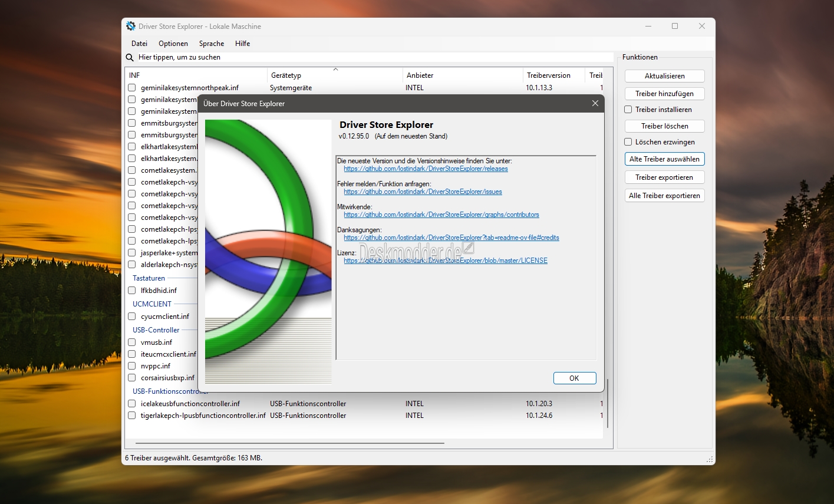Open the Sprache menu
834x504 pixels.
point(212,44)
